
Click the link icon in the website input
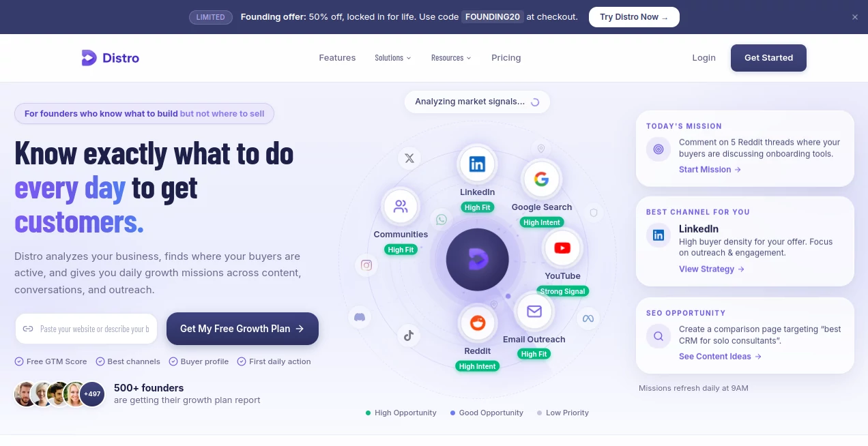(28, 329)
